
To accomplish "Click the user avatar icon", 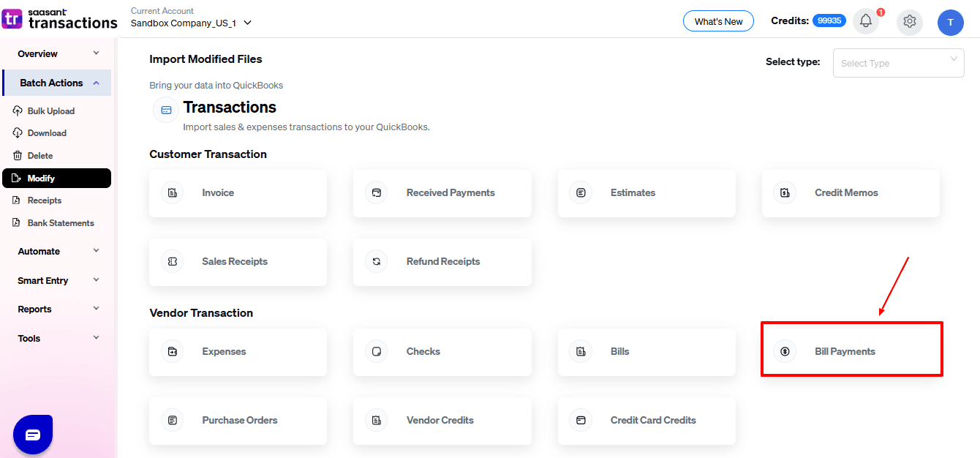I will [950, 22].
